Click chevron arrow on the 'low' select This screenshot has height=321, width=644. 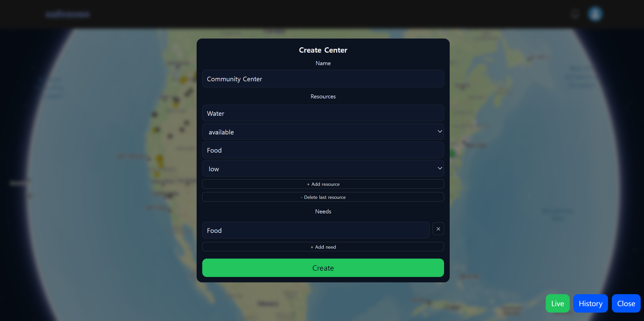click(440, 168)
